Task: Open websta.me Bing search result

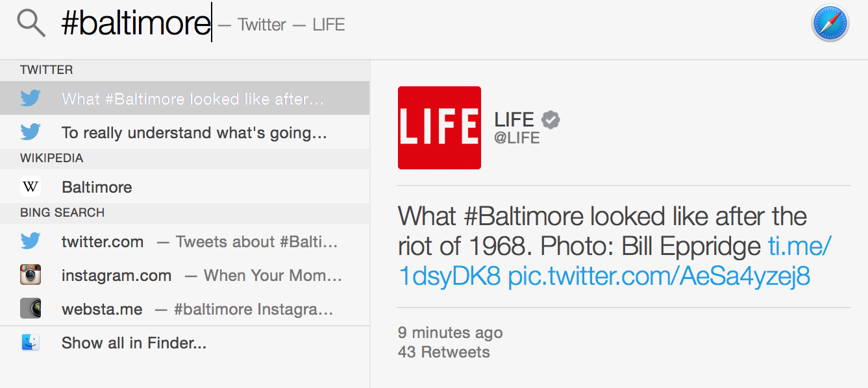Action: 102,309
